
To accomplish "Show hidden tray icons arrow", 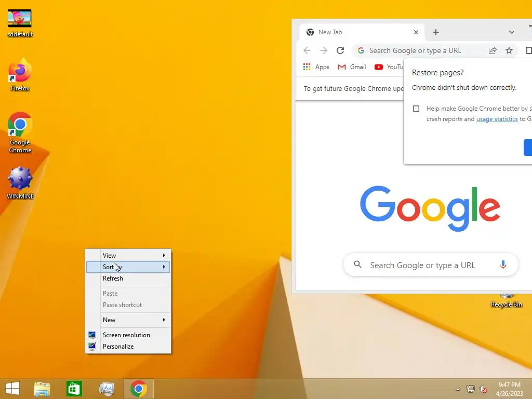I will click(458, 389).
